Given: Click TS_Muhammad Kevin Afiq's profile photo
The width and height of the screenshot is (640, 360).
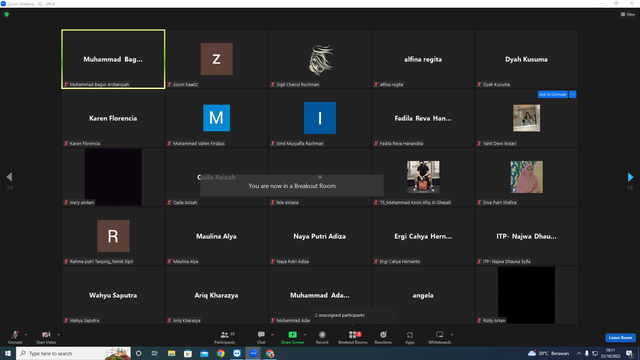Looking at the screenshot, I should click(x=423, y=177).
